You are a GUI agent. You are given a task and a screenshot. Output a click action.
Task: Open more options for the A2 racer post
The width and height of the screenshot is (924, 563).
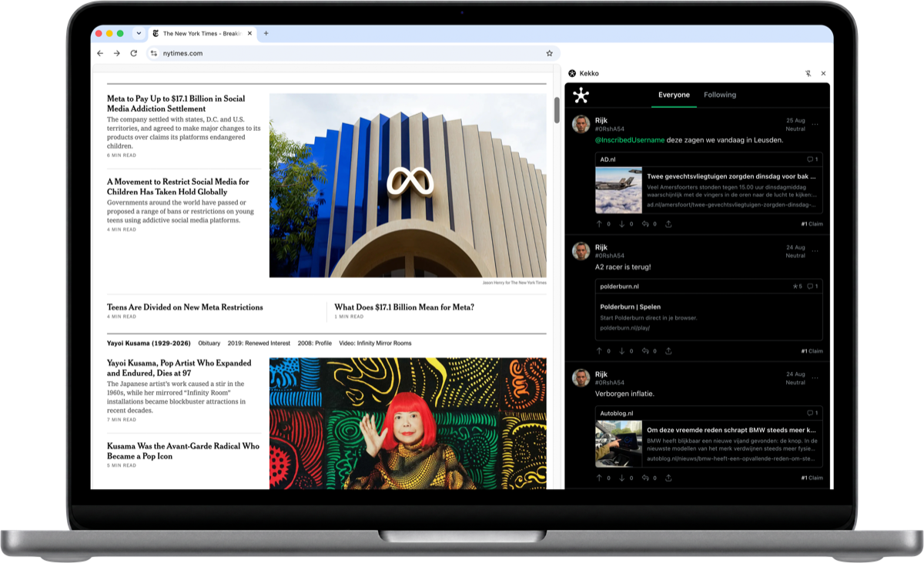click(815, 251)
